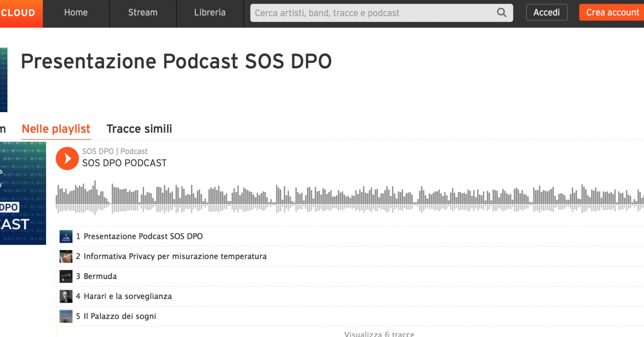Click thumbnail of Harari e la sorveglianza track

coord(66,296)
